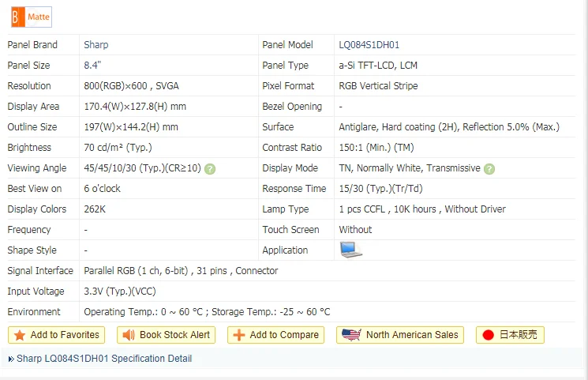The width and height of the screenshot is (588, 380).
Task: Select response time 15/30 (Typ.)(Tr/Td)
Action: point(380,189)
